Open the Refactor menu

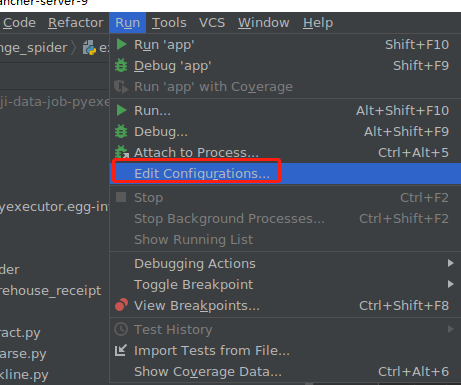[76, 23]
